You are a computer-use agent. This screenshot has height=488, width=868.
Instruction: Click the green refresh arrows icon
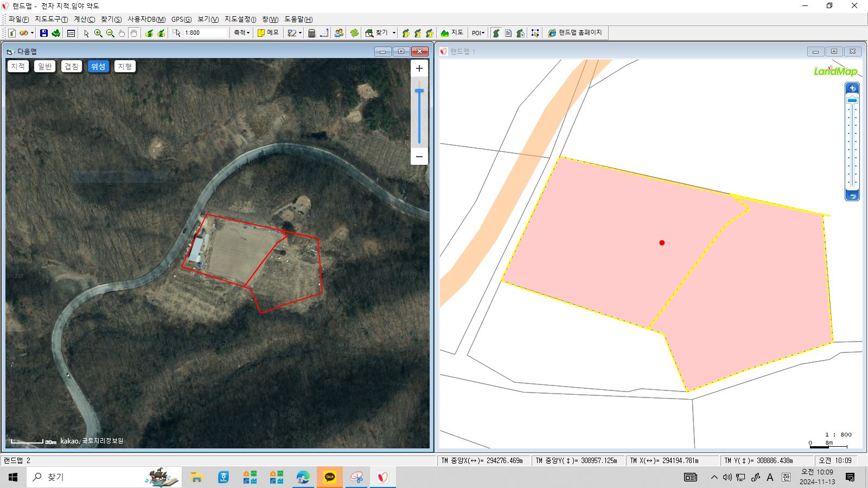coord(354,33)
